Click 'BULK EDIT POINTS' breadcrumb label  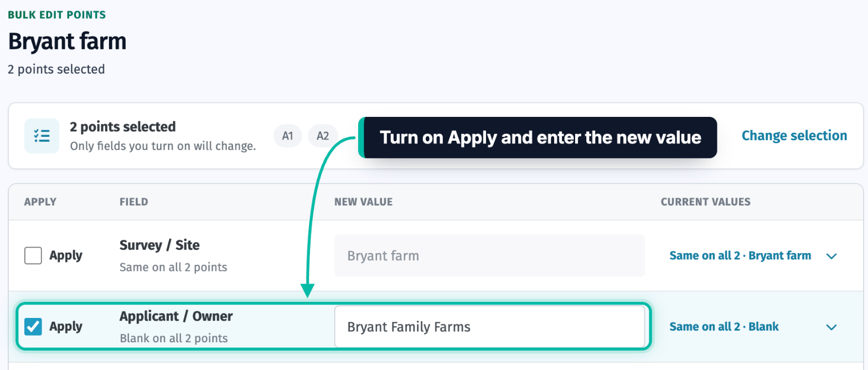(56, 14)
